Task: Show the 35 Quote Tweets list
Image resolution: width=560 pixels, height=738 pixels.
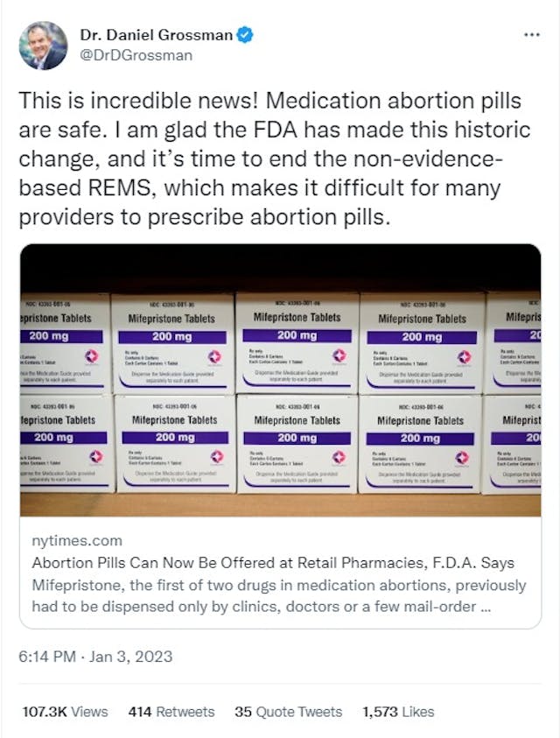Action: pyautogui.click(x=288, y=712)
